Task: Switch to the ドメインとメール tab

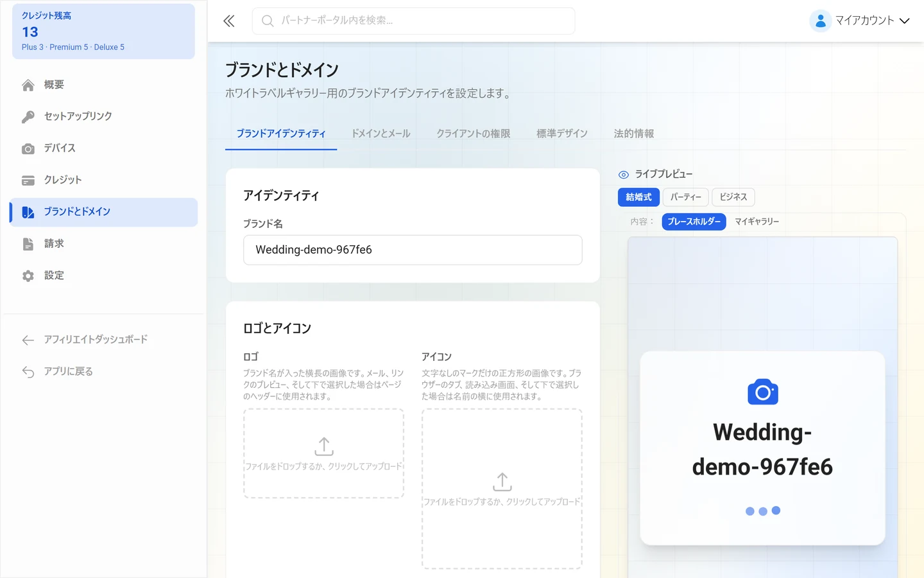Action: click(x=381, y=134)
